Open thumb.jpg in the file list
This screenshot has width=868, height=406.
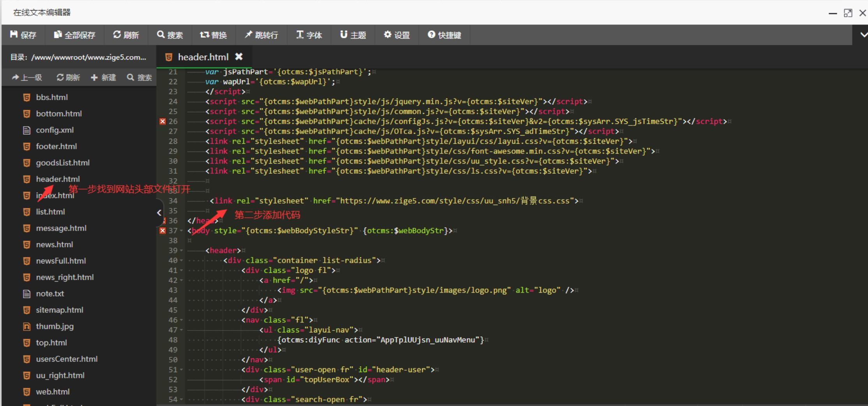pyautogui.click(x=55, y=326)
